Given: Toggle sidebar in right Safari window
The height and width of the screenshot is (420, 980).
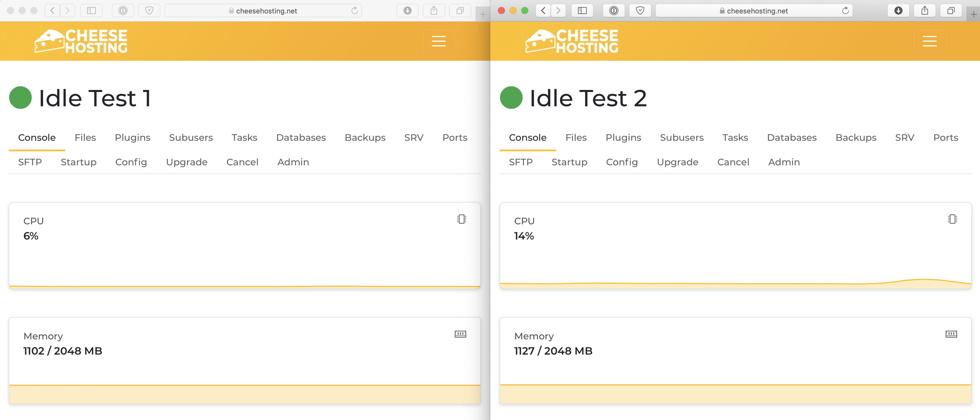Looking at the screenshot, I should pos(582,11).
